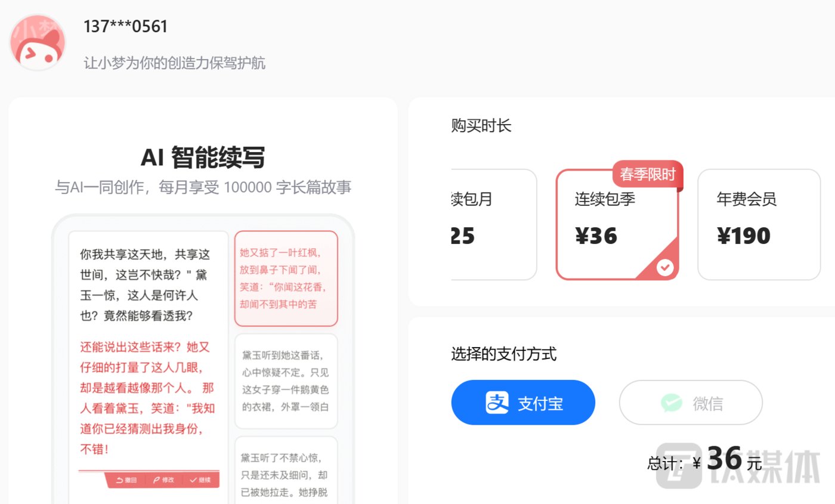
Task: Click the 撤回 undo icon in preview
Action: (120, 480)
